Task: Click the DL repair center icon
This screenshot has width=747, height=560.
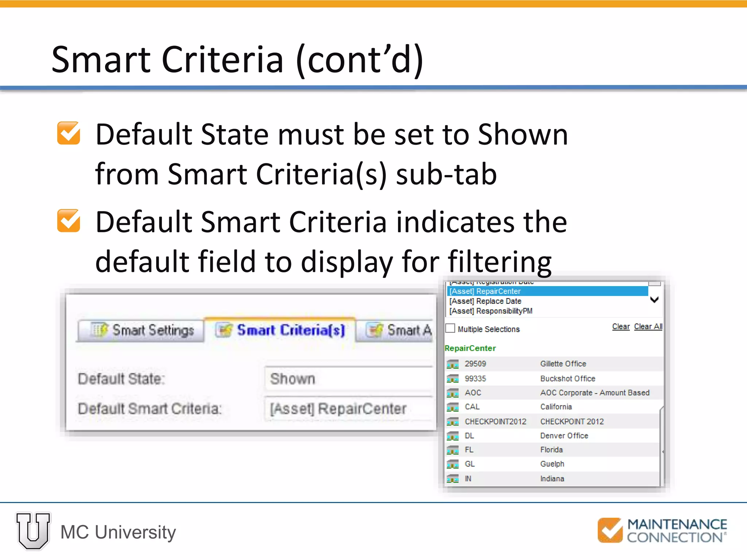Action: pos(453,436)
